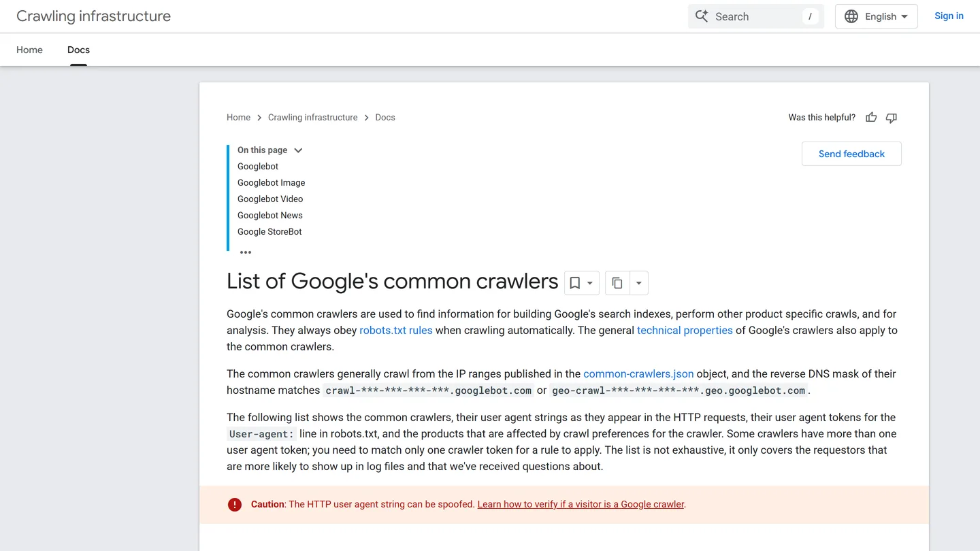Click the User-agent: code text
Viewport: 980px width, 551px height.
261,434
